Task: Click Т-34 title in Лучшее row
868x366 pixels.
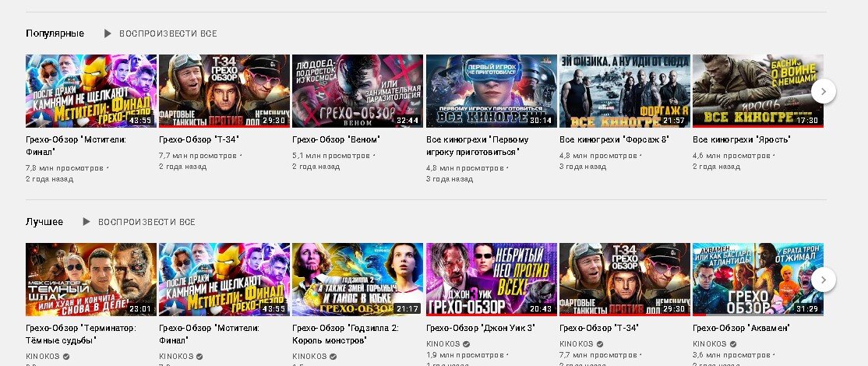Action: 599,328
